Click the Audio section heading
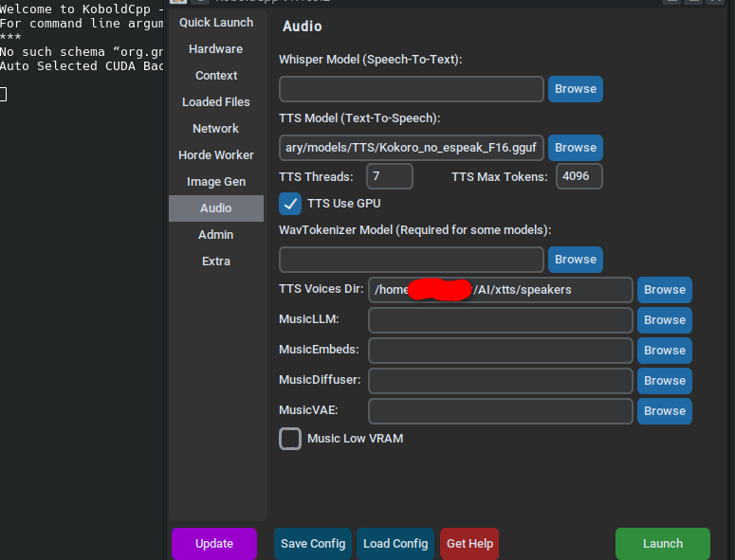 [302, 27]
